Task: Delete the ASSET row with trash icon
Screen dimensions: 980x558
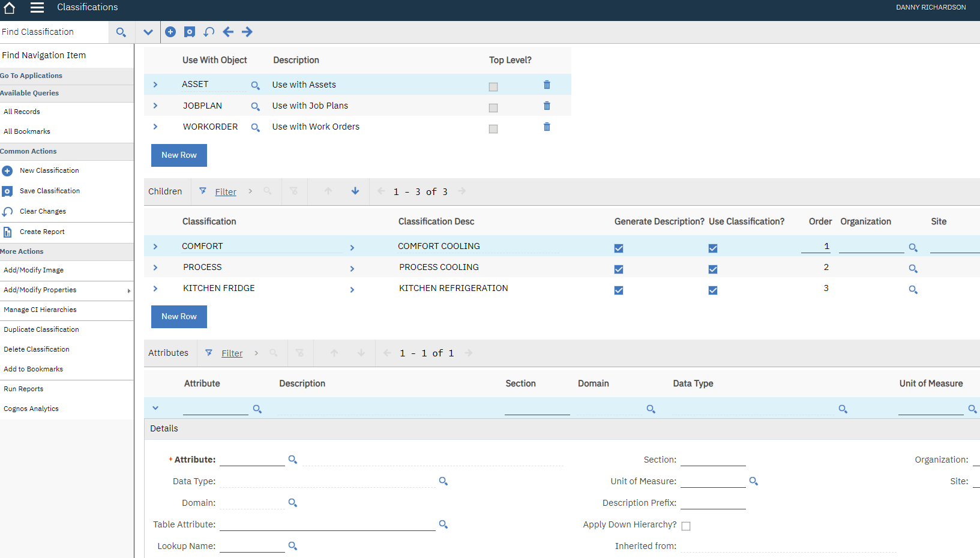Action: 547,85
